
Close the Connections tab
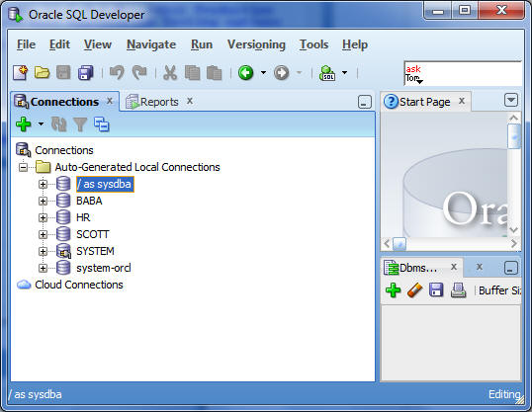pos(110,101)
